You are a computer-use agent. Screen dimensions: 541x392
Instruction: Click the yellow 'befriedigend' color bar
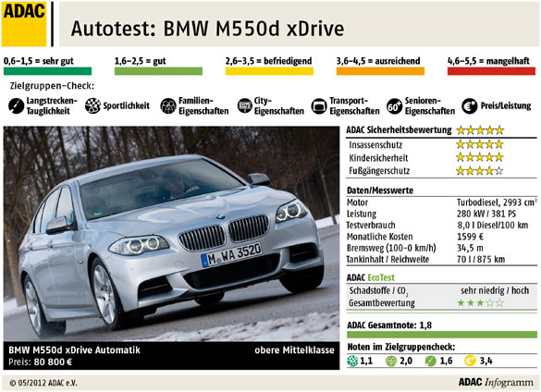coord(269,71)
